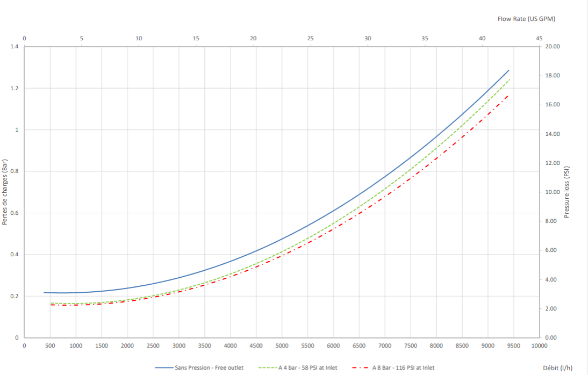Click the 20 label on top GPM axis
588x375 pixels.
[253, 38]
